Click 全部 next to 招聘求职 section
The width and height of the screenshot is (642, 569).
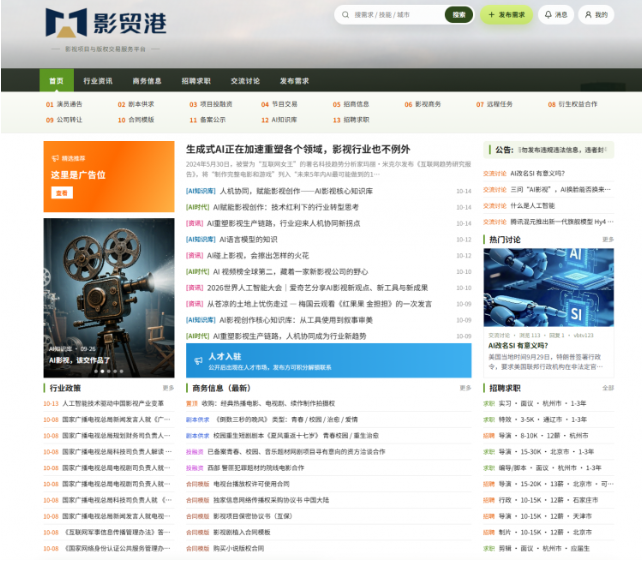pyautogui.click(x=608, y=388)
